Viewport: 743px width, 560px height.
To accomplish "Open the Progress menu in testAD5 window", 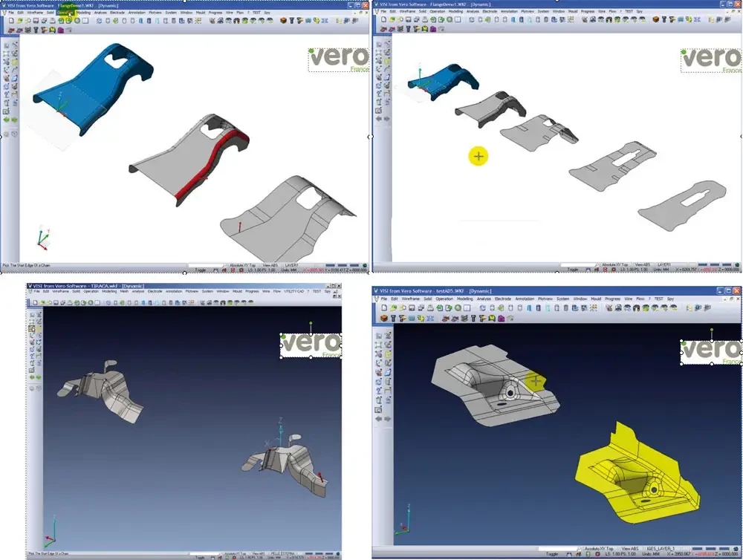I will click(x=612, y=299).
